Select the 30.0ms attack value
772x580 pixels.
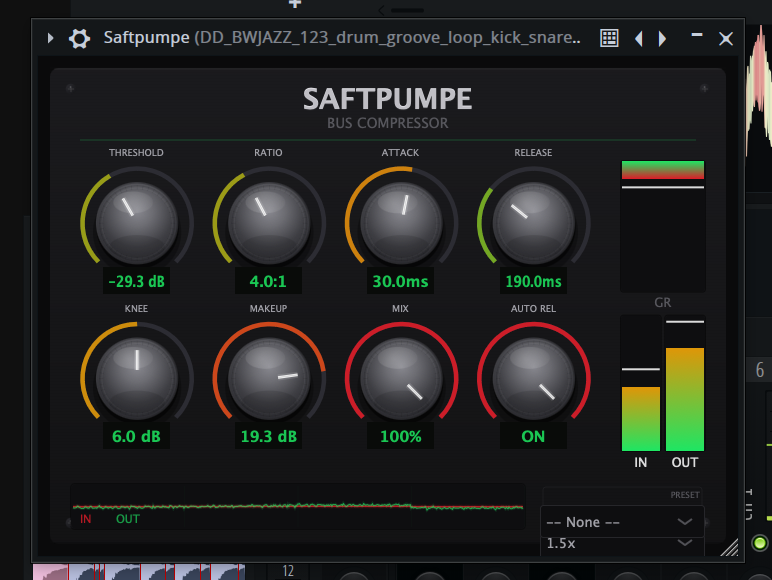pos(400,281)
